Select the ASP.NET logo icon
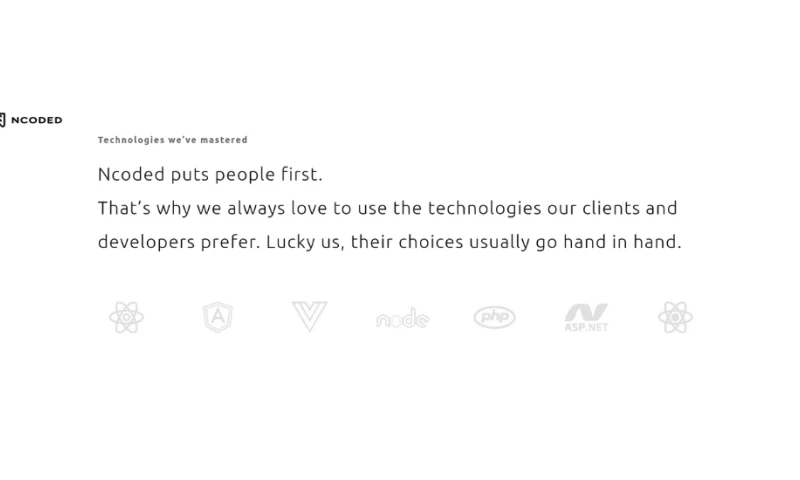 586,318
